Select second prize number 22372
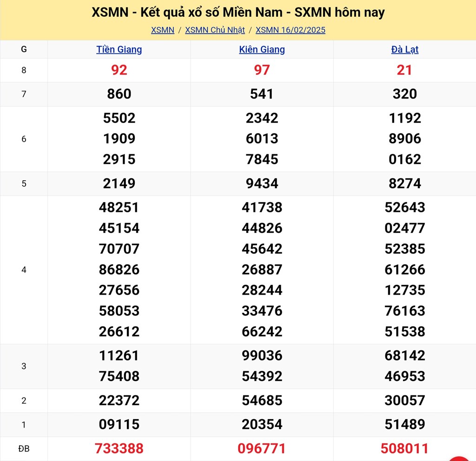 pos(119,400)
